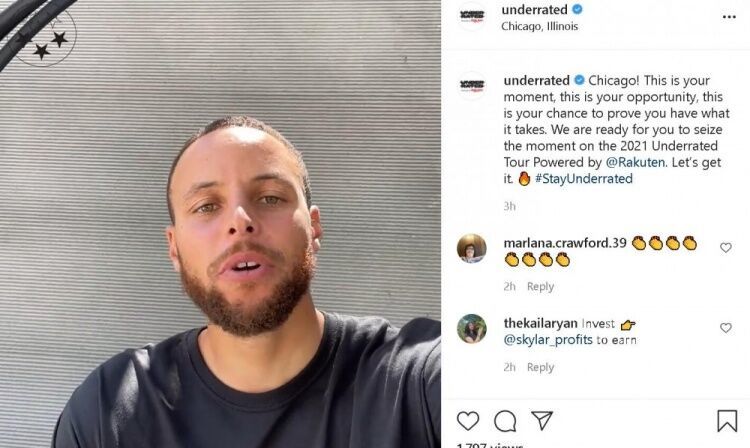Open the @skylar_profits mention

[548, 340]
